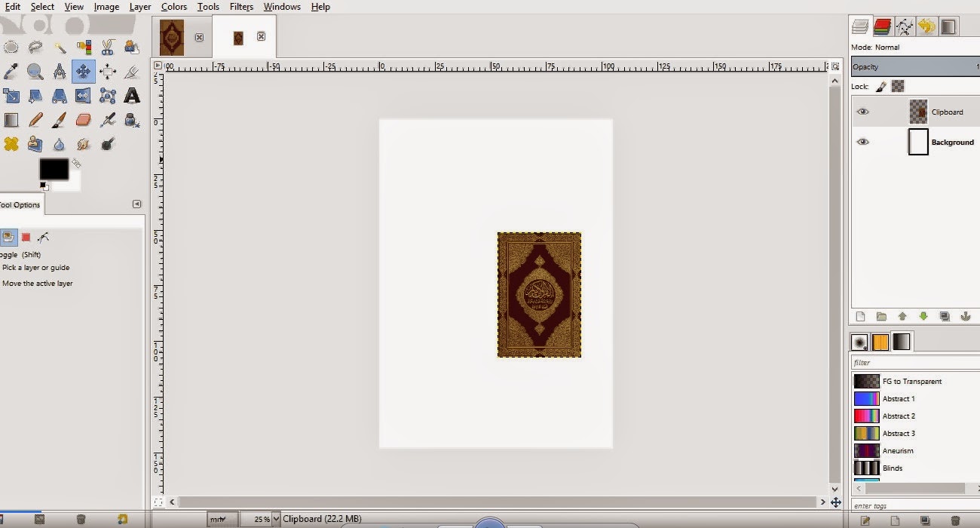
Task: Select the Pencil tool
Action: click(x=35, y=120)
